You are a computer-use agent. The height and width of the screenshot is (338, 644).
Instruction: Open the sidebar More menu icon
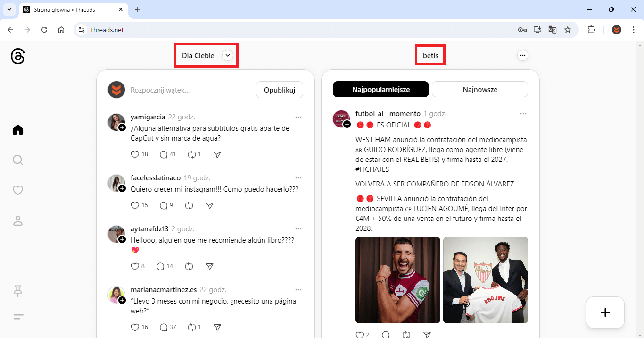coord(18,317)
